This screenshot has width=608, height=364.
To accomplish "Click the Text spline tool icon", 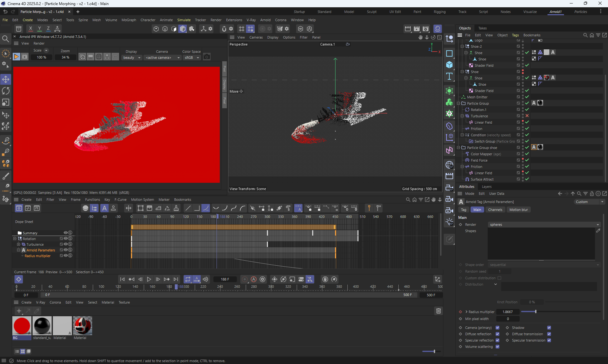I will pos(449,76).
